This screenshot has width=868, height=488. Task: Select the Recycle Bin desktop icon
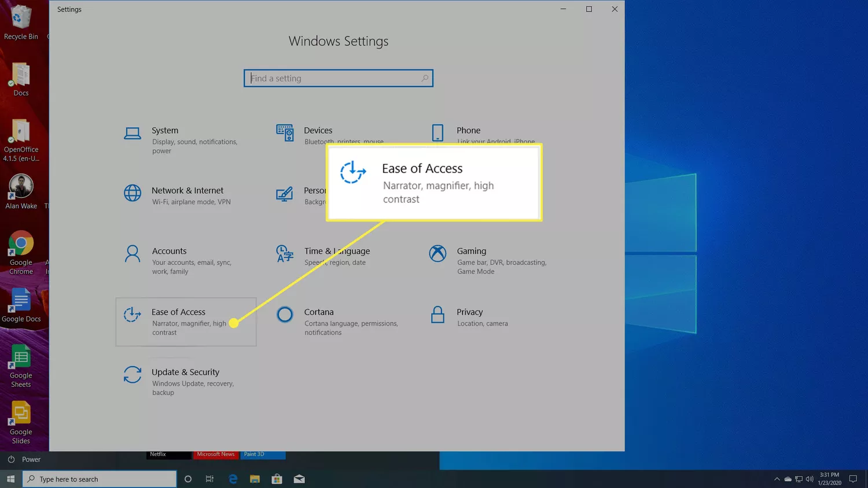pos(21,23)
